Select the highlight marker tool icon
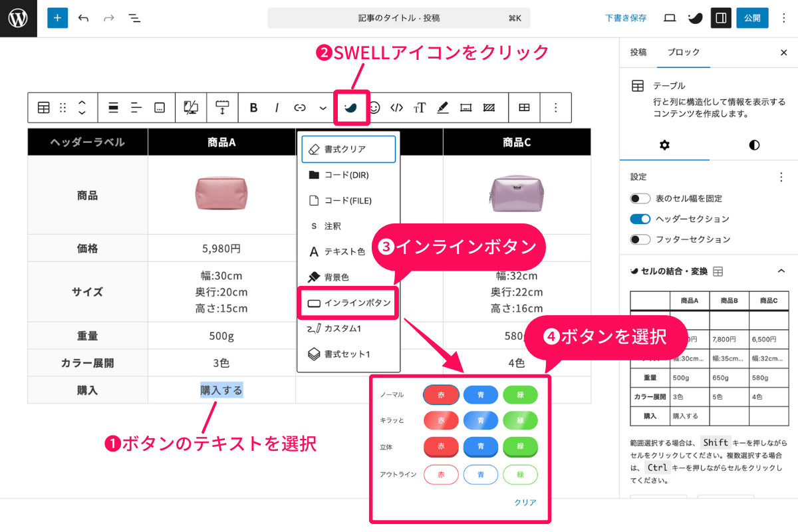 pyautogui.click(x=443, y=107)
